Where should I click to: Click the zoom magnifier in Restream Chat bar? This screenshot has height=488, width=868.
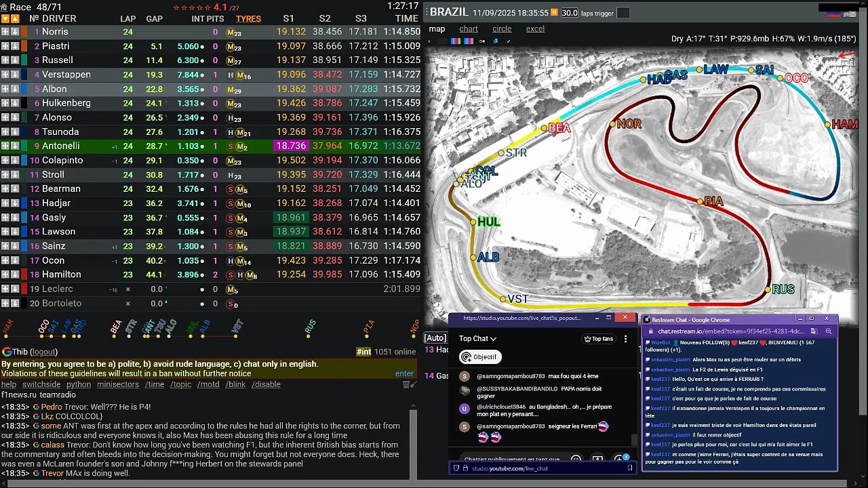point(828,331)
